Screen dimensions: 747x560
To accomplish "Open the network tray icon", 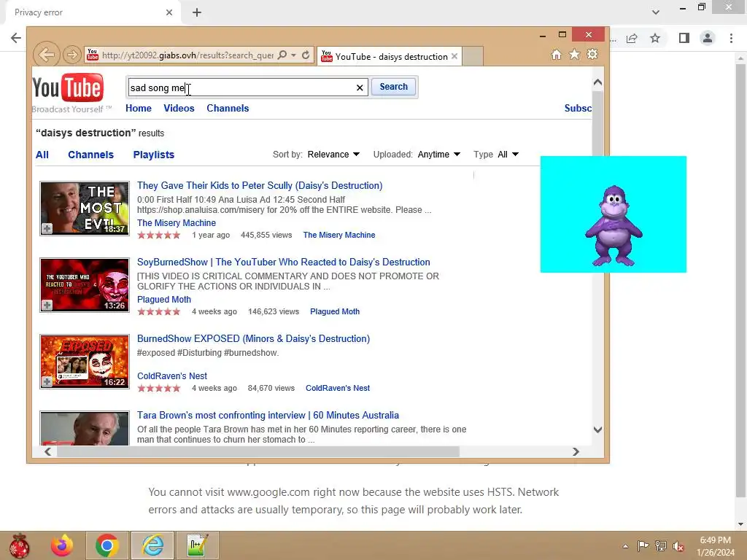I will pyautogui.click(x=661, y=546).
